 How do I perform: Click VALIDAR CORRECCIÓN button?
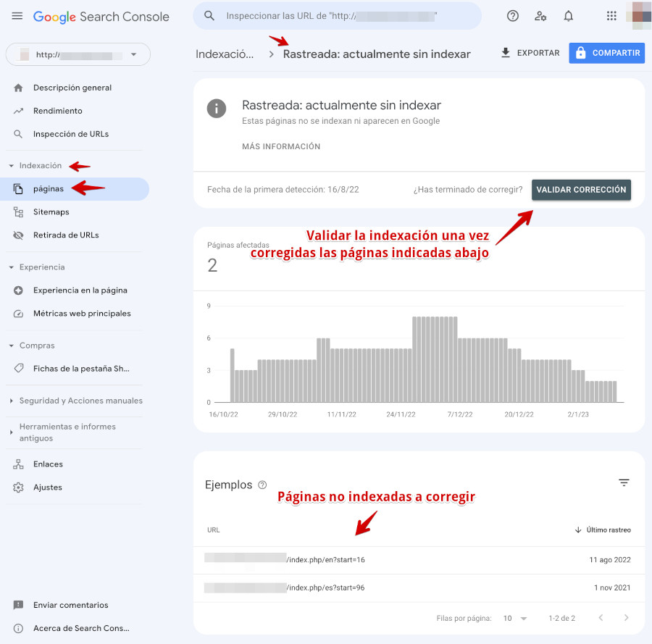(x=581, y=190)
